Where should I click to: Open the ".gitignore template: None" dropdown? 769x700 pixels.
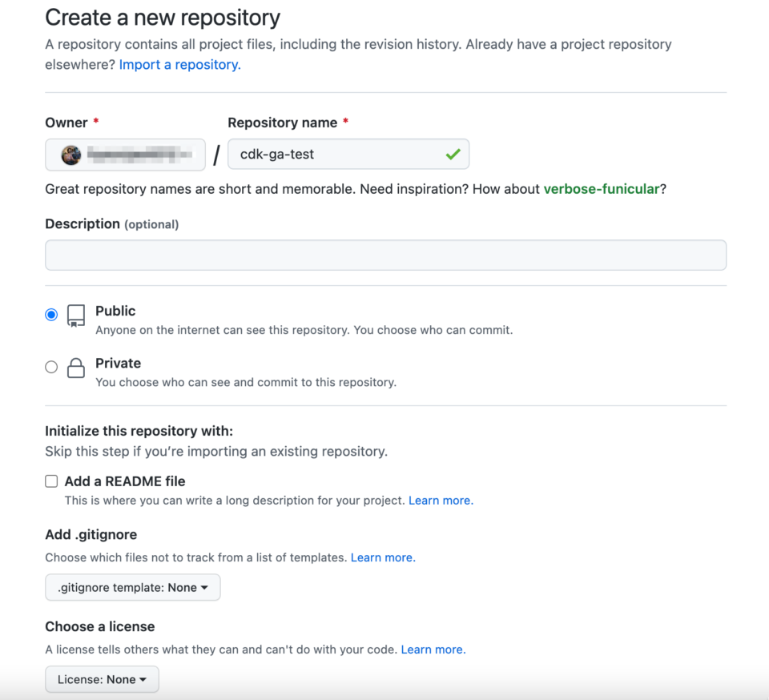(132, 587)
